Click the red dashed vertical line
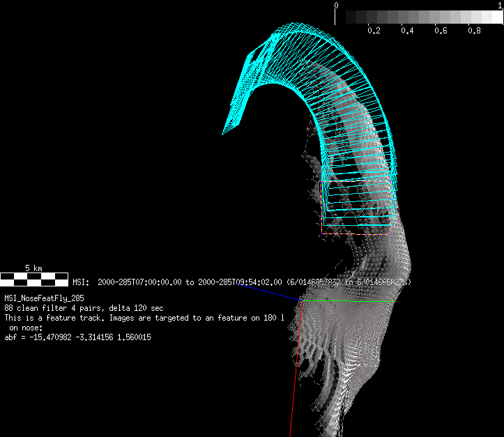The width and height of the screenshot is (504, 437). click(298, 342)
